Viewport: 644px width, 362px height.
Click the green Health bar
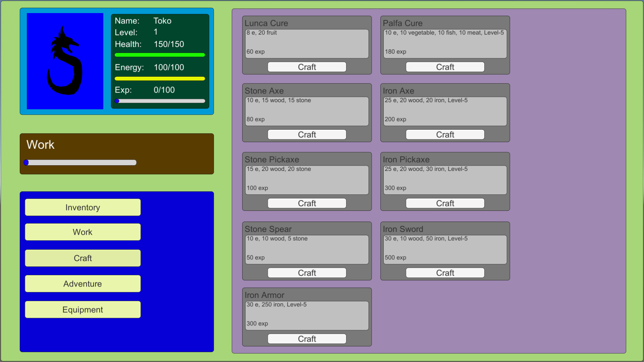tap(160, 55)
